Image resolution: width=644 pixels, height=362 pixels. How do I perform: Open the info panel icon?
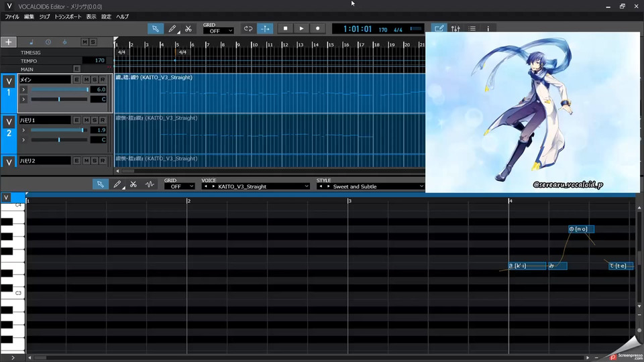[488, 28]
